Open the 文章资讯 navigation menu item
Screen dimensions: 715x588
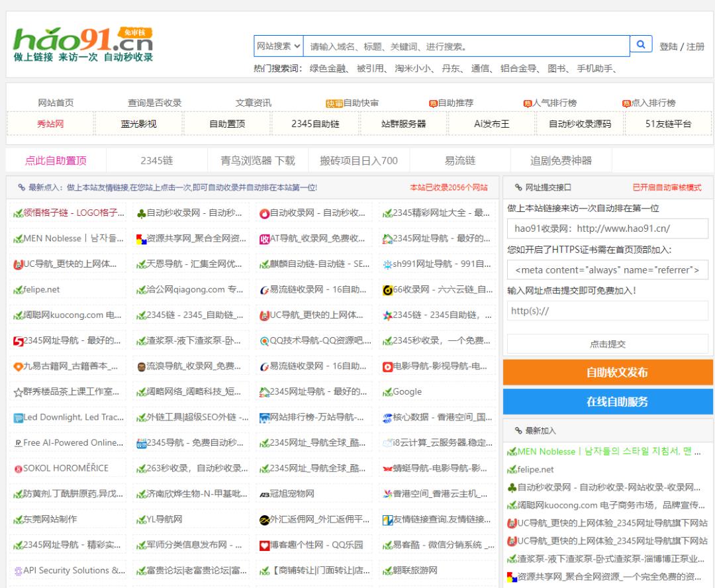(253, 103)
